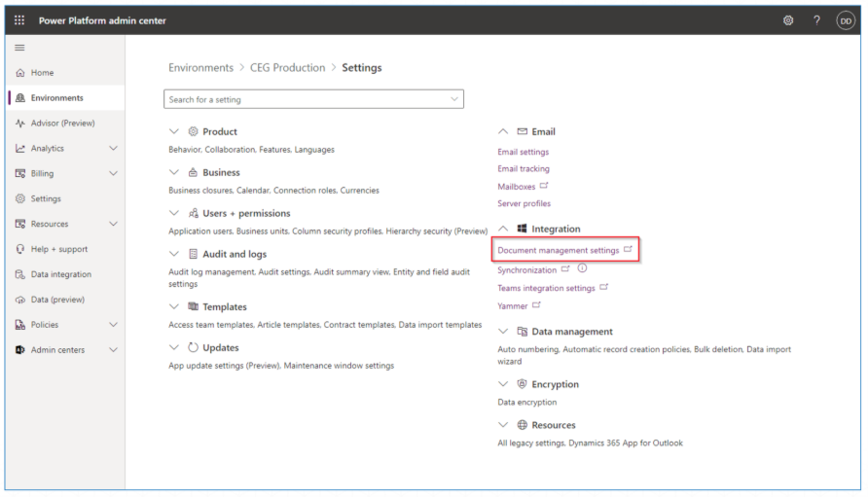Open the Server profiles link
The image size is (868, 497).
[x=524, y=203]
